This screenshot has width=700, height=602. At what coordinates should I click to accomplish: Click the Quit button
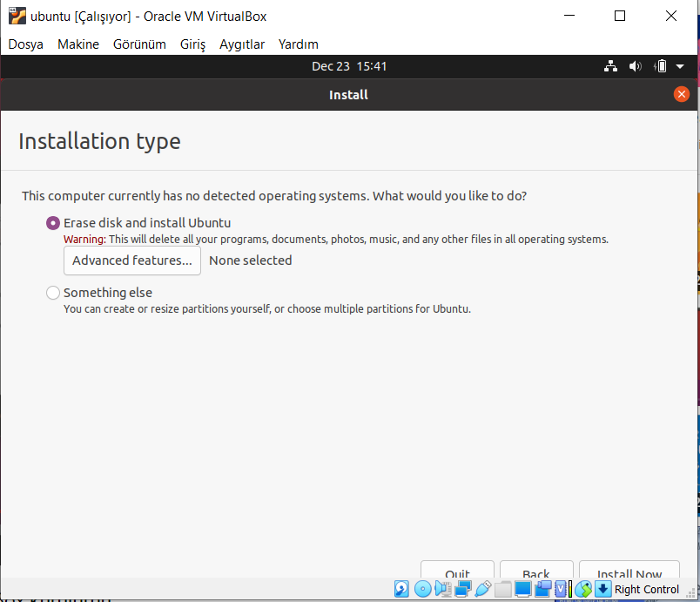[457, 570]
